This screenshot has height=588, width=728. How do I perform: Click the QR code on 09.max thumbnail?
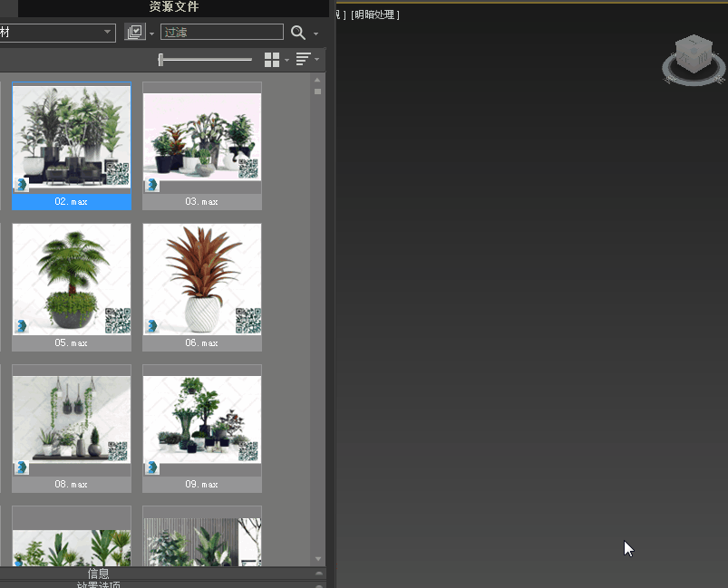[x=248, y=451]
